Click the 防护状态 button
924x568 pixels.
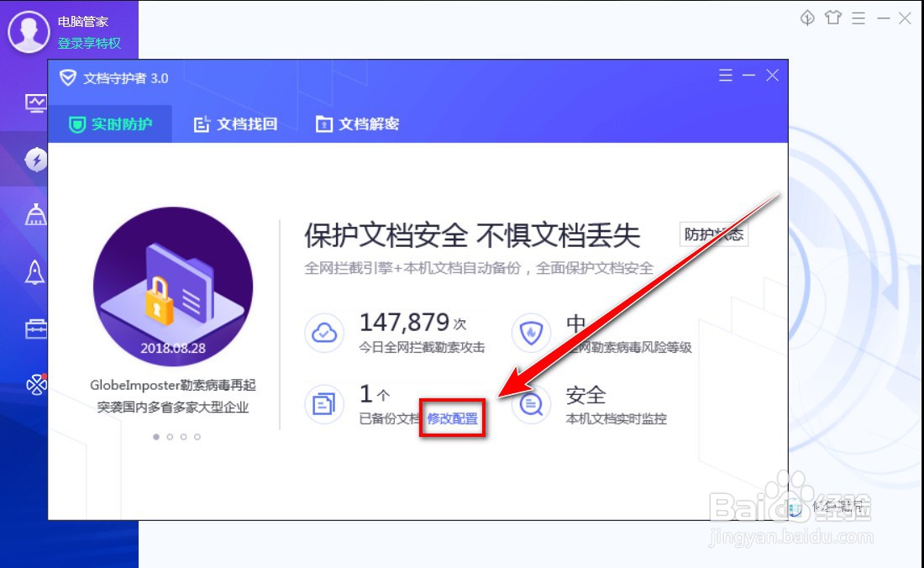click(x=714, y=234)
